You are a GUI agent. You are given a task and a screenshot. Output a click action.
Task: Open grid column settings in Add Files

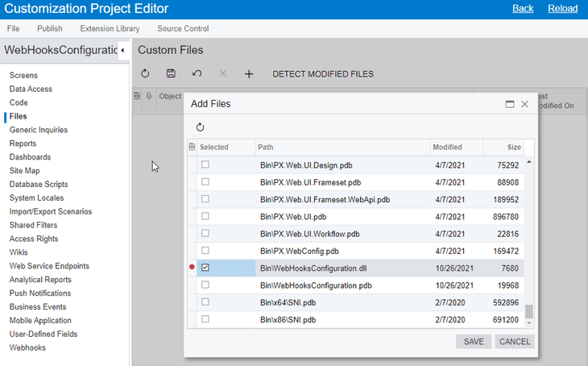tap(192, 147)
